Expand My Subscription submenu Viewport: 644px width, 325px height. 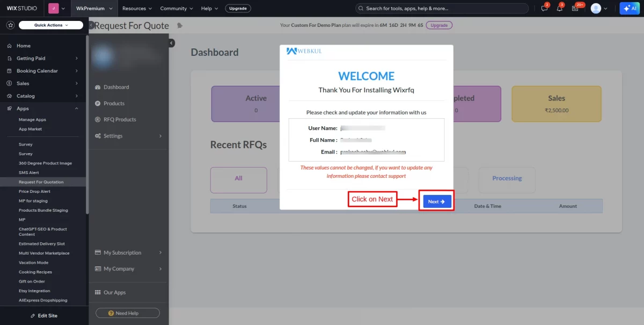tap(160, 252)
